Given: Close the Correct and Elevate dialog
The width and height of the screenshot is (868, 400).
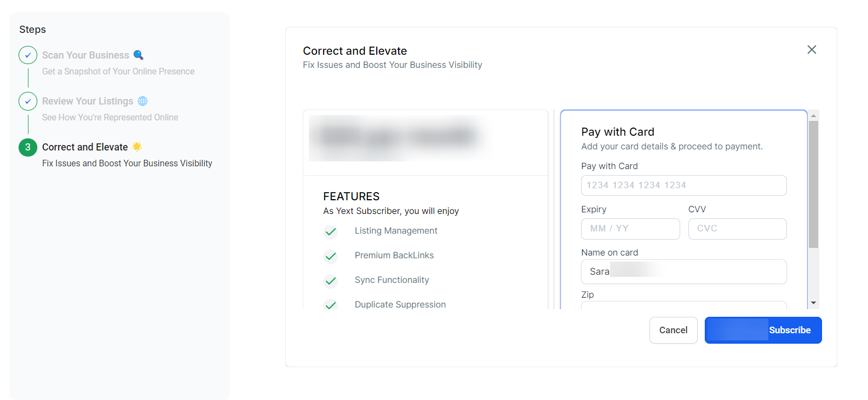Looking at the screenshot, I should [812, 50].
